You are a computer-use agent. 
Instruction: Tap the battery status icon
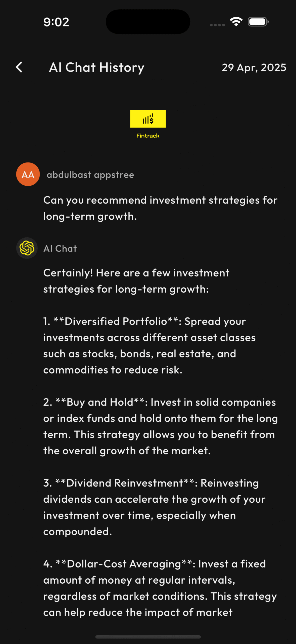point(258,22)
